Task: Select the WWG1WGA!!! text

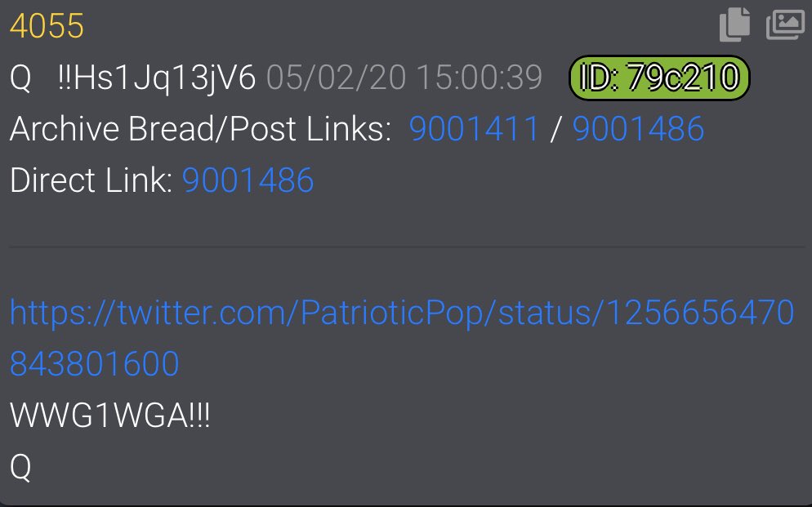Action: pyautogui.click(x=109, y=415)
